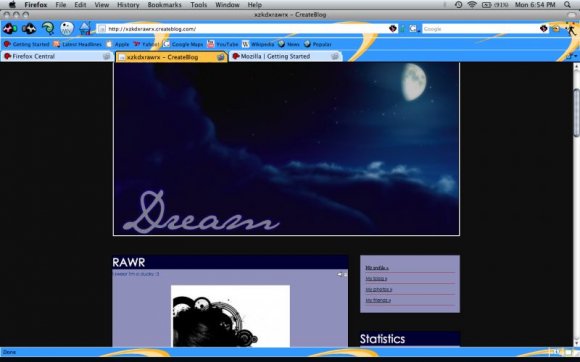580x362 pixels.
Task: Click the black-and-white artwork in RAWR post
Action: point(230,316)
